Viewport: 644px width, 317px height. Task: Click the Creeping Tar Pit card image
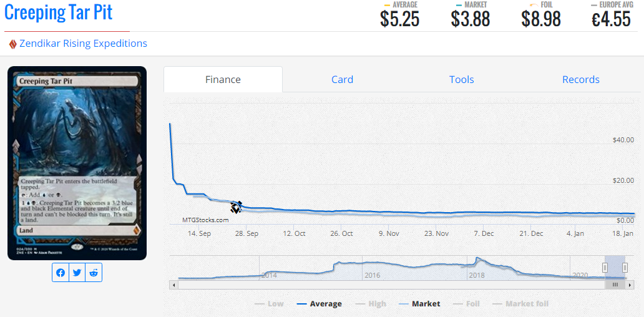pos(77,163)
